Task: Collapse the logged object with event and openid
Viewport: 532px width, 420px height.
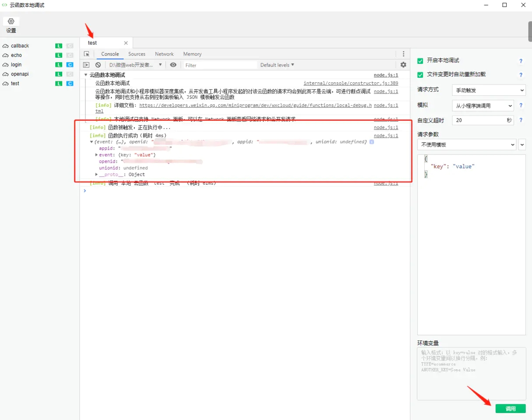Action: (x=92, y=142)
